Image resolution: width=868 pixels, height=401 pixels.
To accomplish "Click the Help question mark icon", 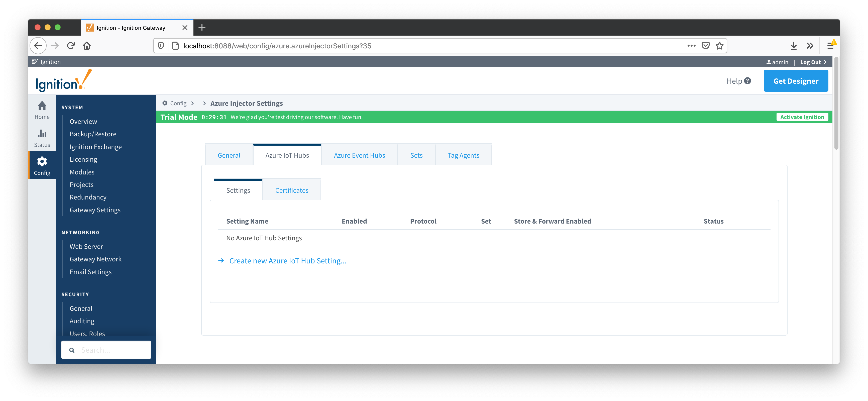I will coord(747,81).
